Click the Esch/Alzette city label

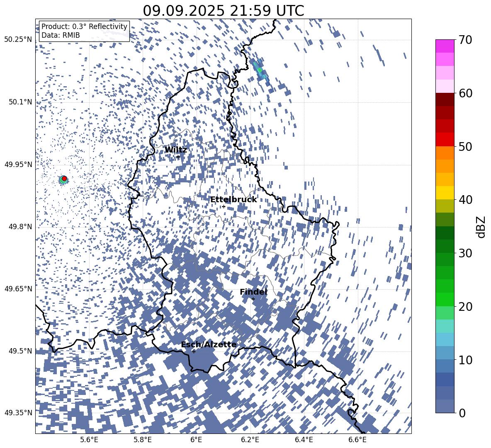[x=209, y=344]
